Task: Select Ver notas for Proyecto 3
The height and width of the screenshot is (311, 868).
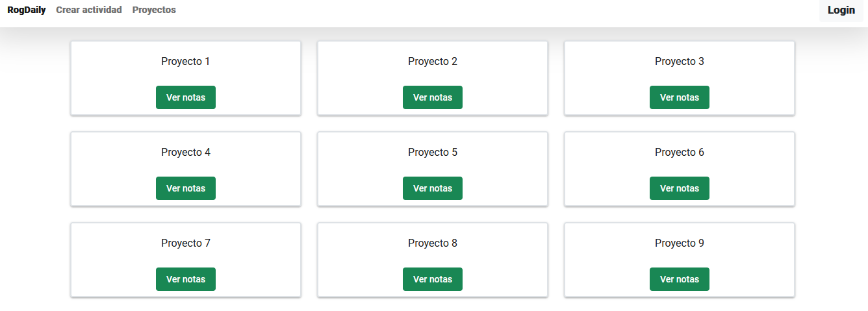Action: point(680,97)
